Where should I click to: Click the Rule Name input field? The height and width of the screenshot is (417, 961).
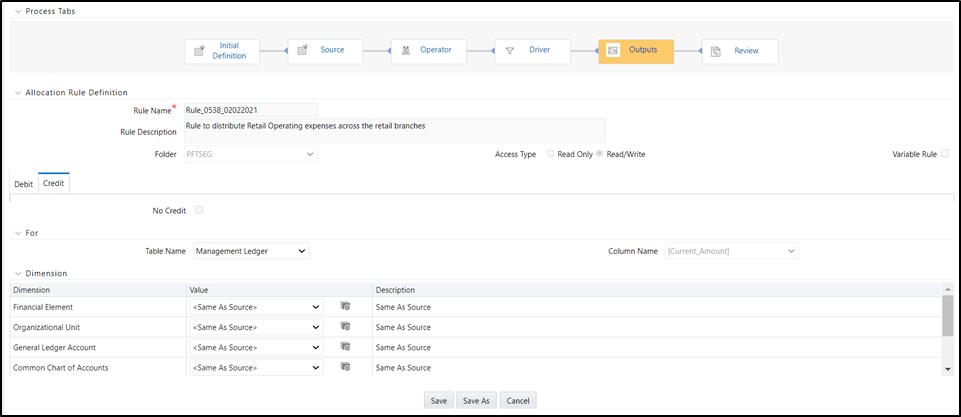pos(250,110)
